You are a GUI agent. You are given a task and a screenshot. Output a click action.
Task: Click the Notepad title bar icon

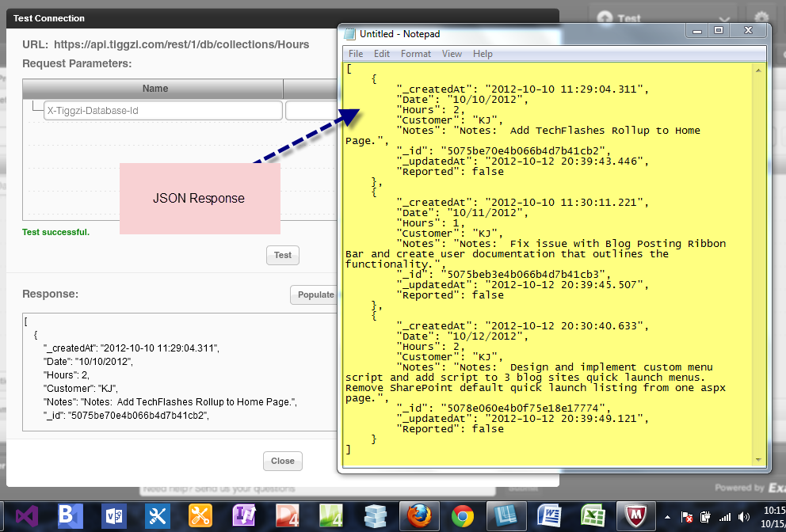click(350, 34)
